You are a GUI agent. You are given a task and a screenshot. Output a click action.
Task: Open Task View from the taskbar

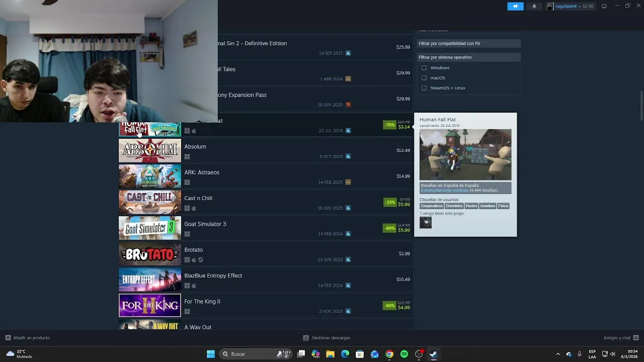click(301, 354)
